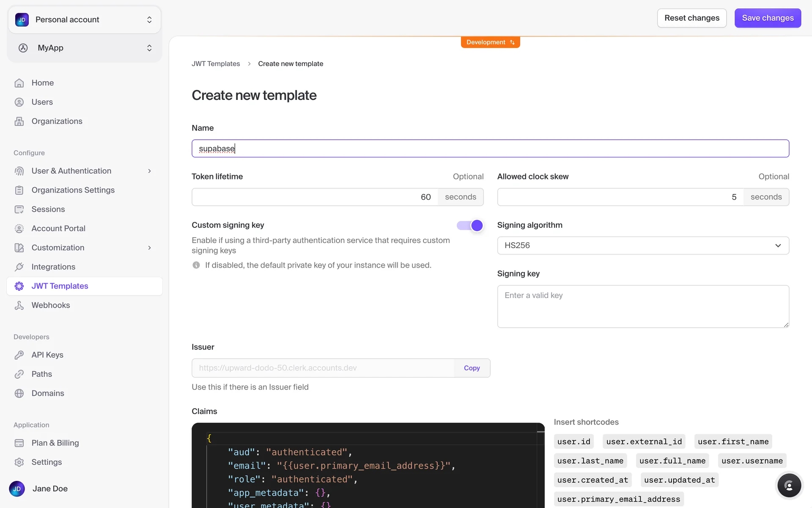812x508 pixels.
Task: Expand the User & Authentication submenu
Action: pyautogui.click(x=149, y=171)
